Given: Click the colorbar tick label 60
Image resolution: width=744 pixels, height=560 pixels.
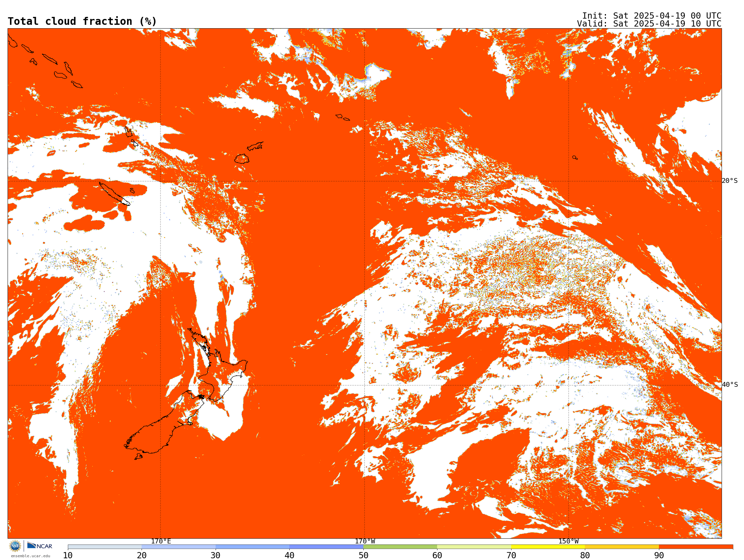Looking at the screenshot, I should [437, 556].
